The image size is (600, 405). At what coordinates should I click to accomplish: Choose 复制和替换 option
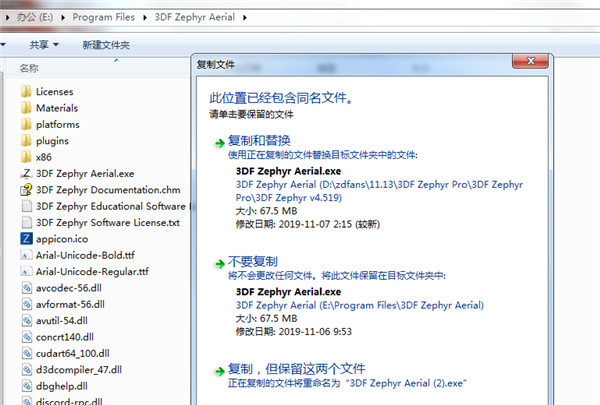coord(259,140)
